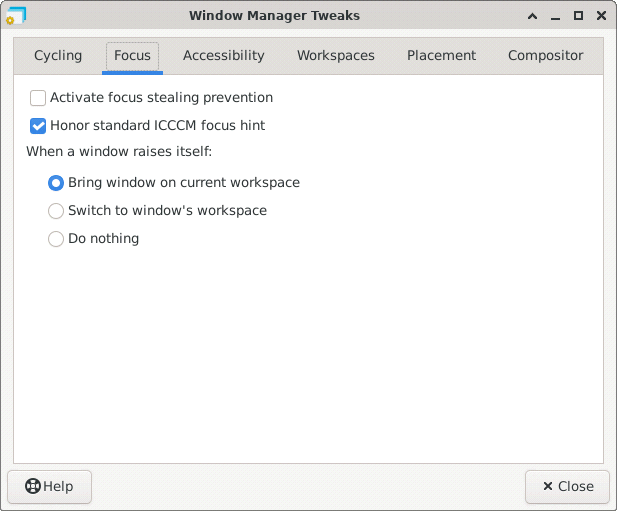The width and height of the screenshot is (617, 511).
Task: Click the Close button at bottom right
Action: (x=567, y=487)
